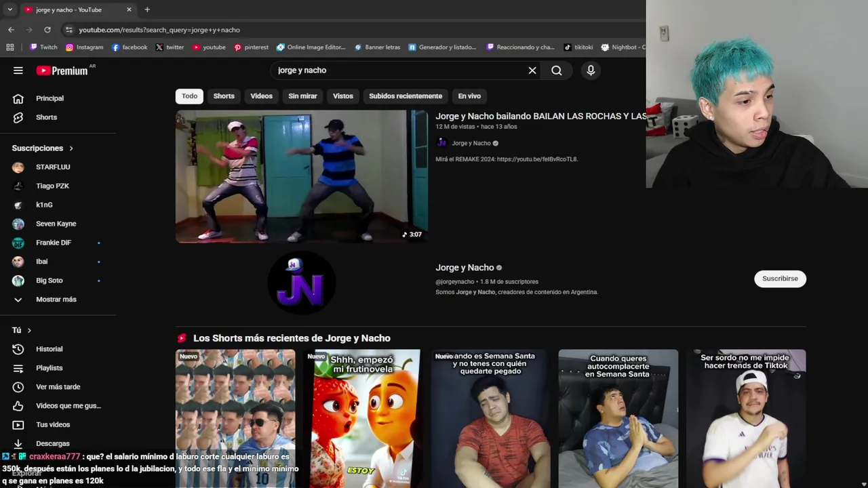The image size is (868, 488).
Task: Open the YouTube hamburger guide menu
Action: pos(18,70)
